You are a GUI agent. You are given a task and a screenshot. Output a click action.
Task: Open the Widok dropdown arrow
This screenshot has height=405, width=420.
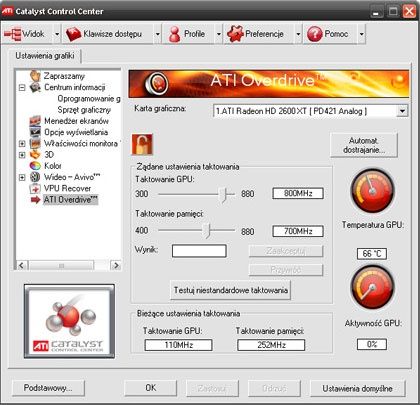(x=57, y=34)
